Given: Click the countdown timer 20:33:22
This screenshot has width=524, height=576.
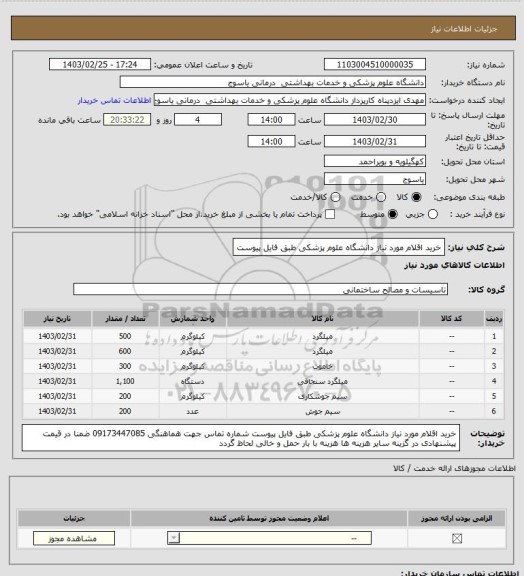Looking at the screenshot, I should [127, 120].
